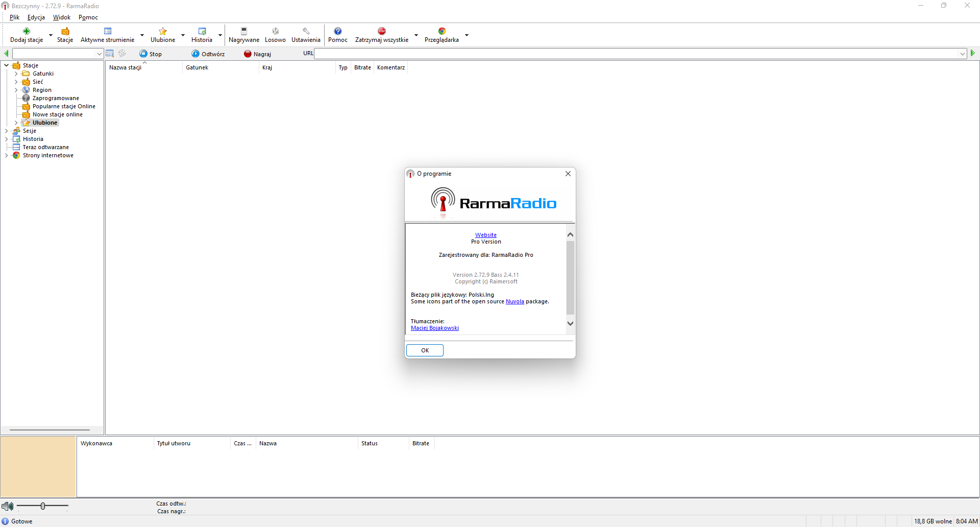Open Ustawienia settings wrench
This screenshot has width=980, height=527.
tap(306, 35)
